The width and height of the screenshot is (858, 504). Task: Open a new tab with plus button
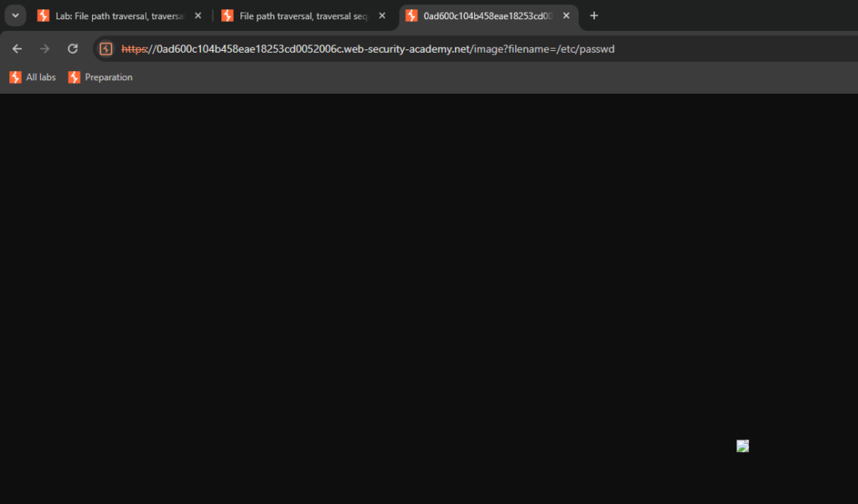pyautogui.click(x=594, y=16)
